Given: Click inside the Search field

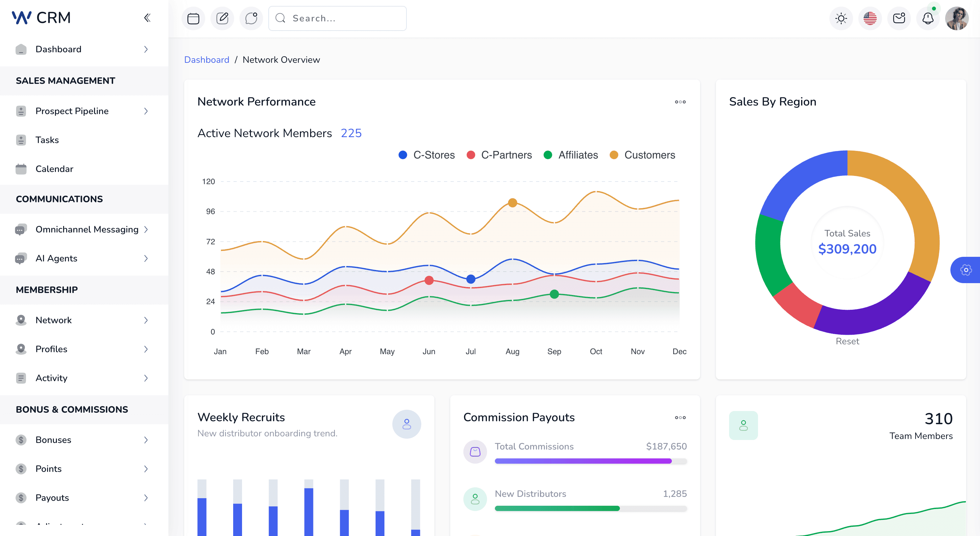Looking at the screenshot, I should [337, 18].
